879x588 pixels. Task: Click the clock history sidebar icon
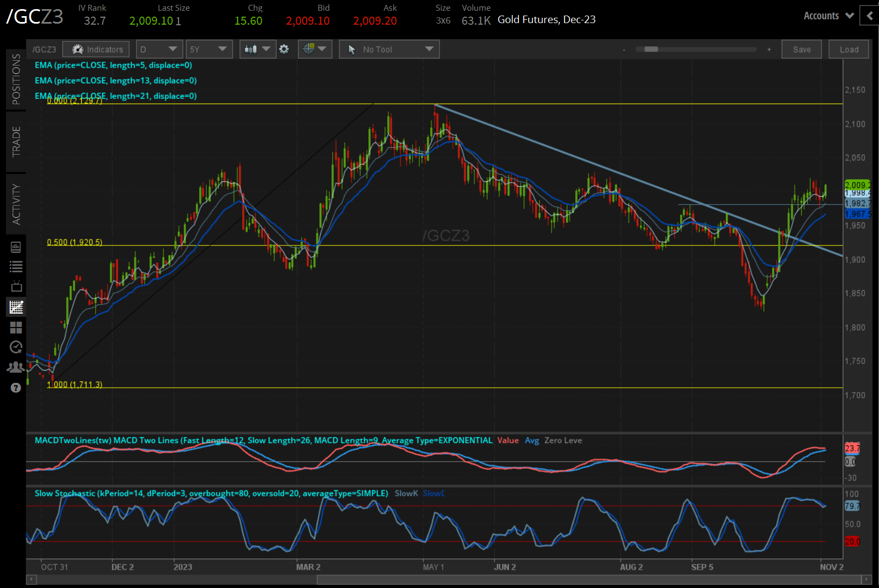[x=16, y=347]
